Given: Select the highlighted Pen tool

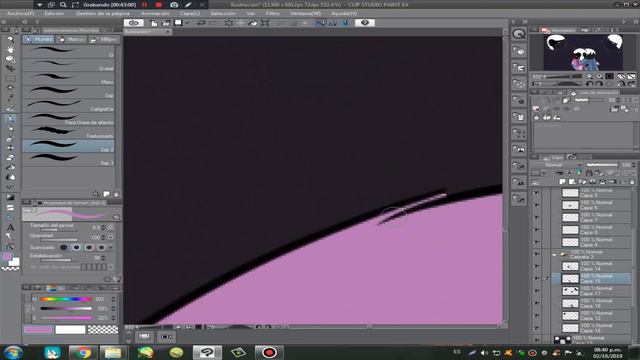Looking at the screenshot, I should point(10,118).
